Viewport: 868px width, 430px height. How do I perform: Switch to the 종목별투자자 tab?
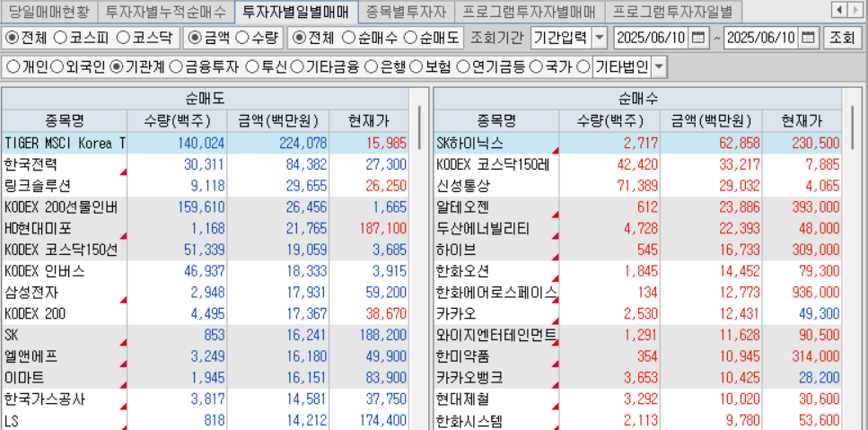tap(407, 11)
